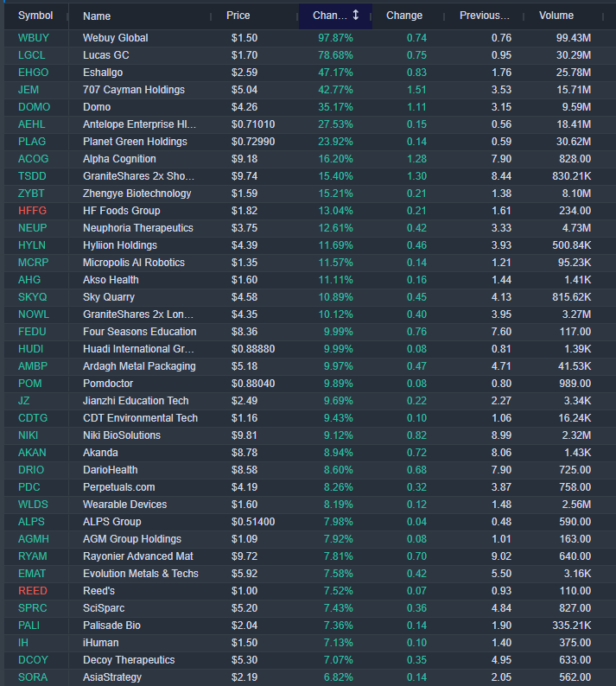Select the Four Seasons Education name cell
The image size is (616, 686).
140,332
